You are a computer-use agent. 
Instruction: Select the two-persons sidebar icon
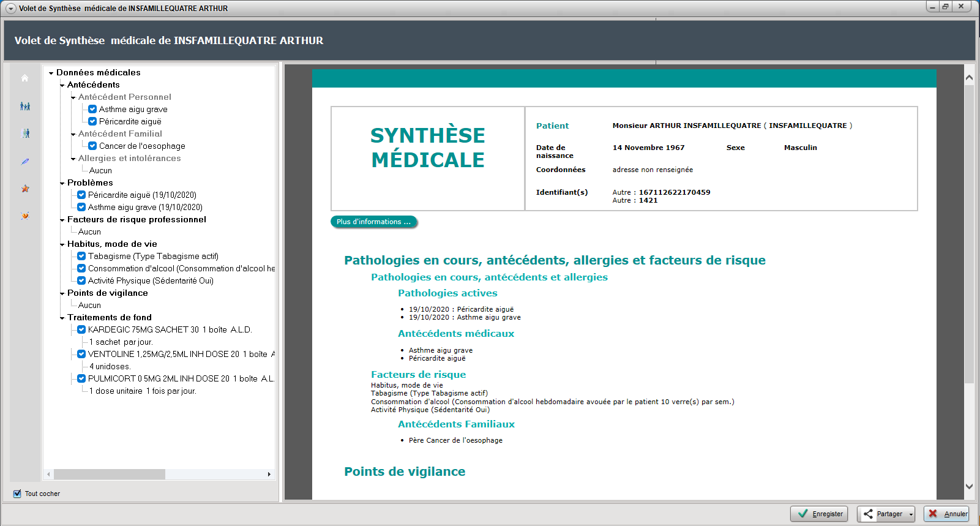pyautogui.click(x=25, y=133)
